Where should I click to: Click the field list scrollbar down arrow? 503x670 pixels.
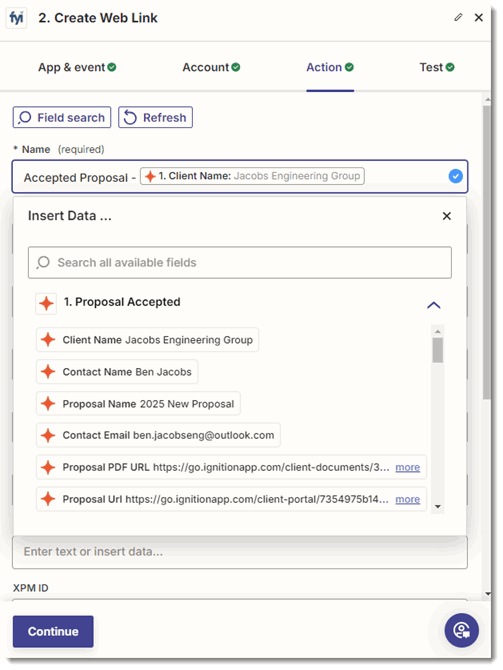click(x=438, y=507)
